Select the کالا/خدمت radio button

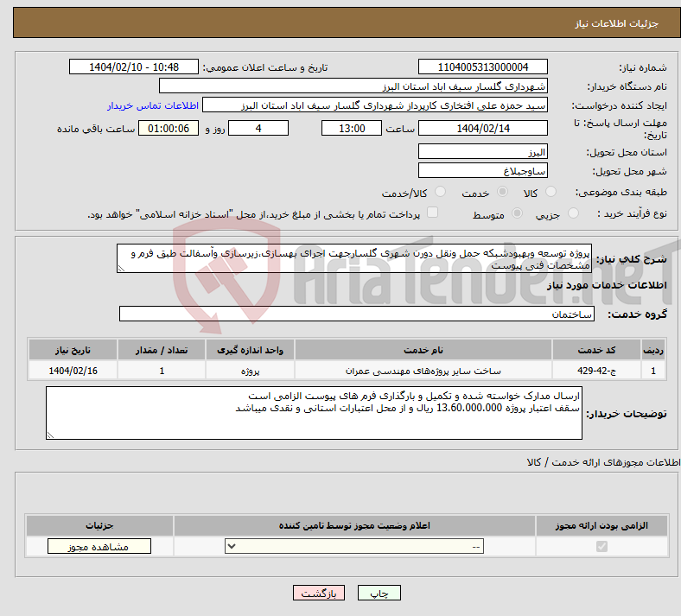tap(440, 192)
